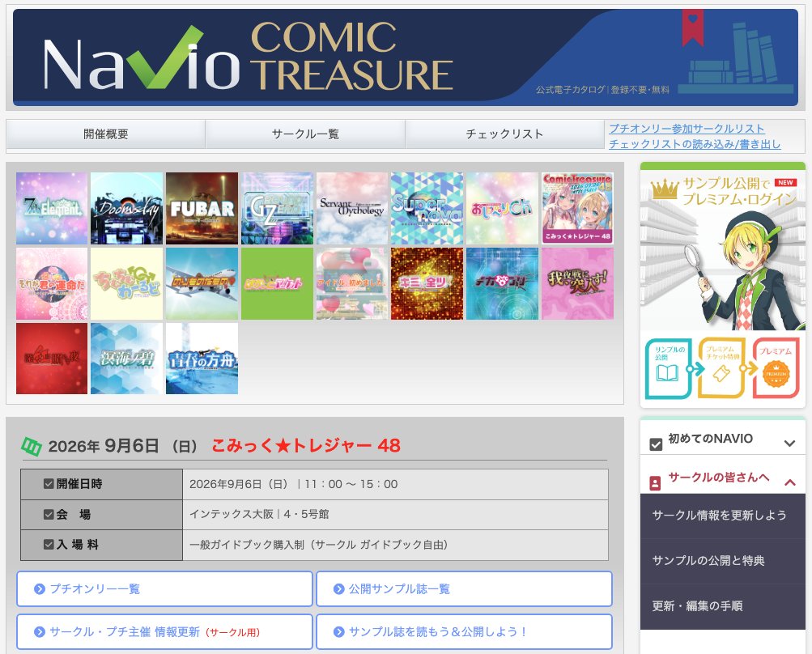Image resolution: width=812 pixels, height=654 pixels.
Task: Click the up chevron beside サークルの皆さんへ
Action: coord(790,482)
